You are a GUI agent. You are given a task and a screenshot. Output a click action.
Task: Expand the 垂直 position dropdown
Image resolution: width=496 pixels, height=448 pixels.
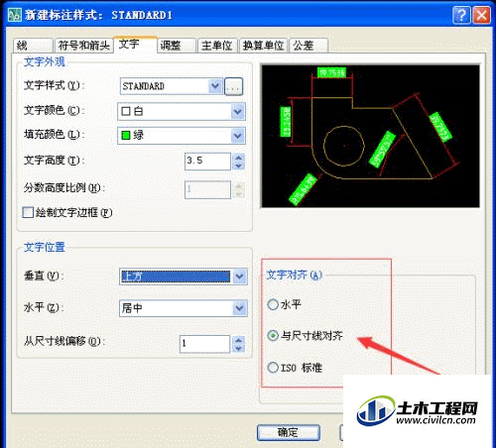click(x=240, y=277)
